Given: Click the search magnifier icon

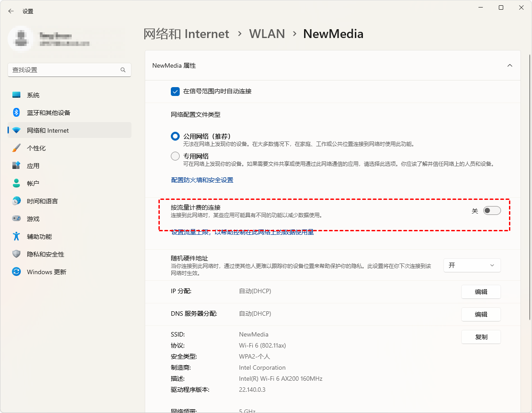Looking at the screenshot, I should pos(123,70).
